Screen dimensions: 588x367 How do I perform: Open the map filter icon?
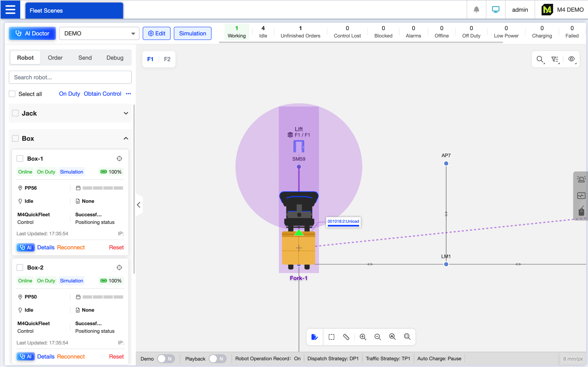click(x=555, y=59)
